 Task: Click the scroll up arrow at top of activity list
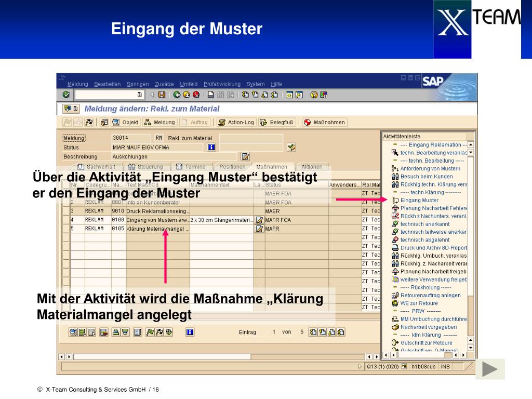(x=471, y=145)
